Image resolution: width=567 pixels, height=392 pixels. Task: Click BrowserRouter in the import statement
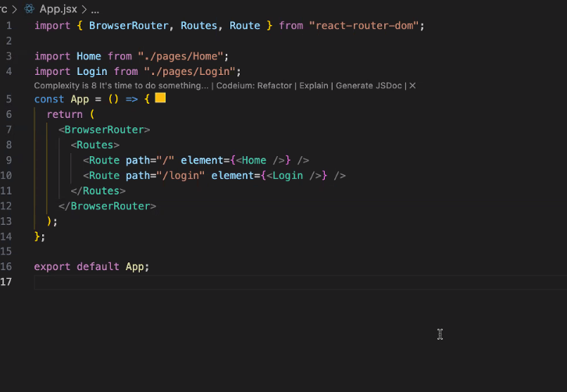[128, 26]
